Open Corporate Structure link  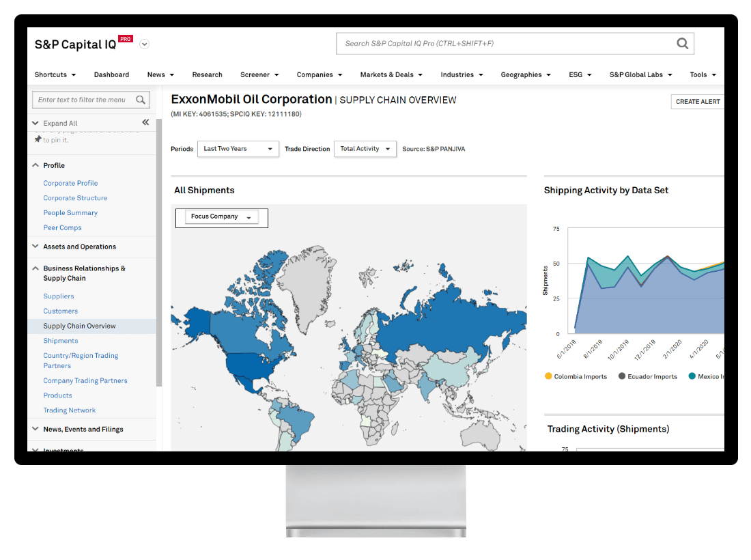[75, 198]
